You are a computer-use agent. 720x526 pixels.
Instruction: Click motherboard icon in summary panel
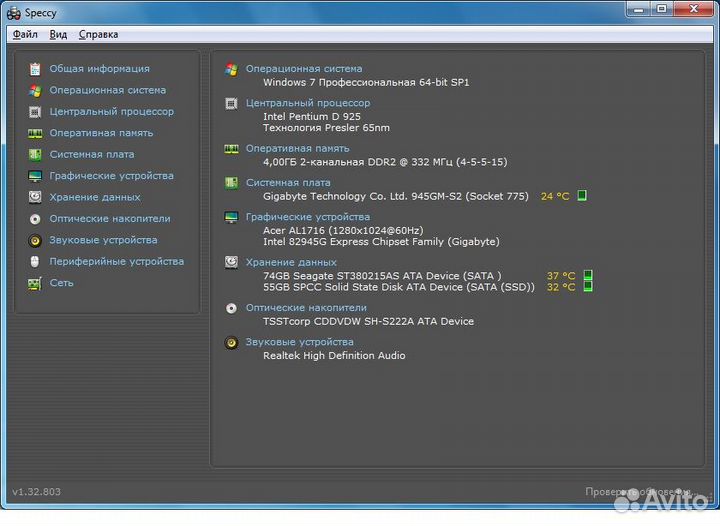(x=231, y=183)
